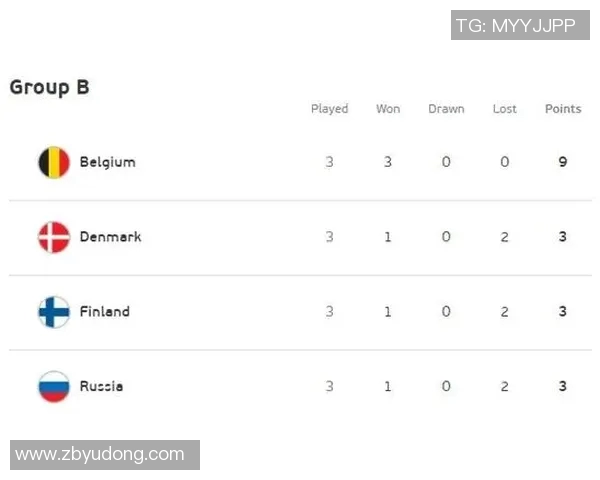600x480 pixels.
Task: Click the Group B heading
Action: (x=49, y=87)
